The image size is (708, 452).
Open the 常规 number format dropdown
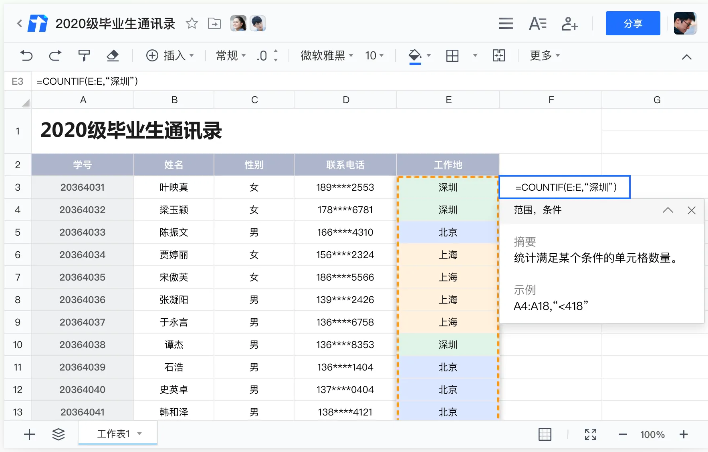[x=231, y=56]
